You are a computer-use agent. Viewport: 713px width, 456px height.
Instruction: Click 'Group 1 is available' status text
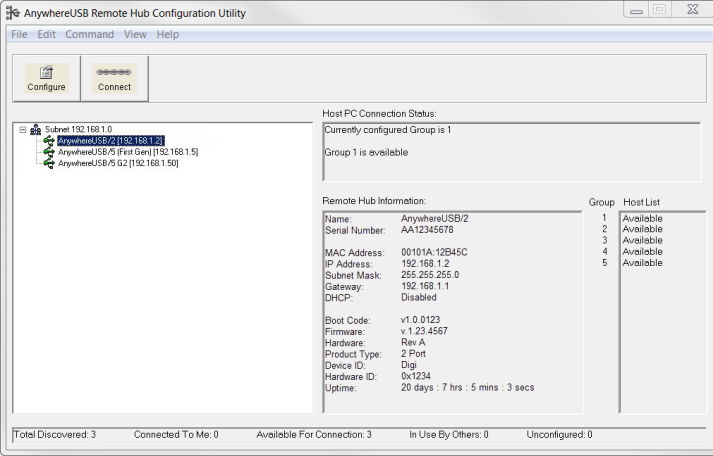[366, 152]
